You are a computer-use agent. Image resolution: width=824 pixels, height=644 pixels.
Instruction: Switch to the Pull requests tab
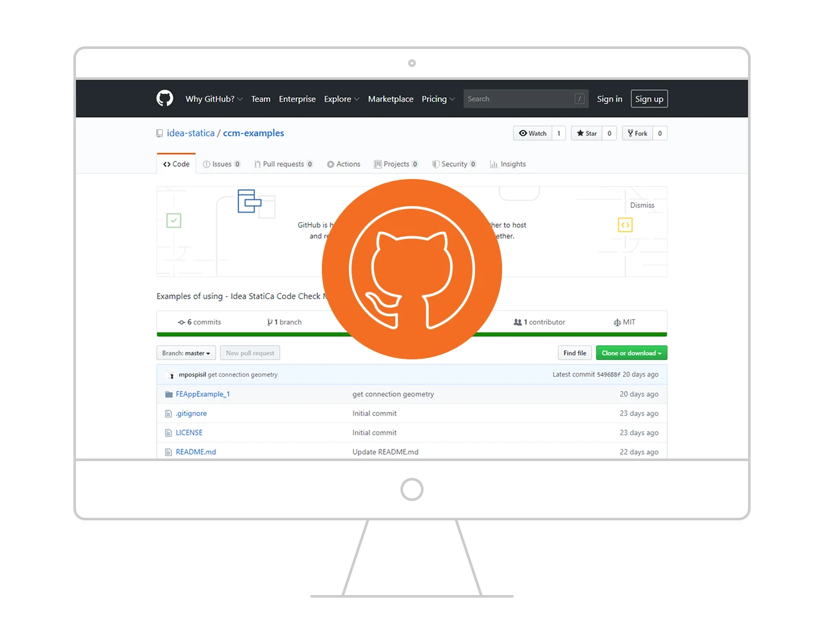click(x=283, y=164)
